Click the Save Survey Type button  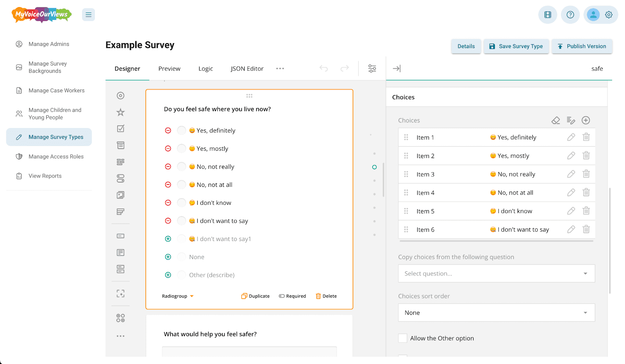click(516, 46)
